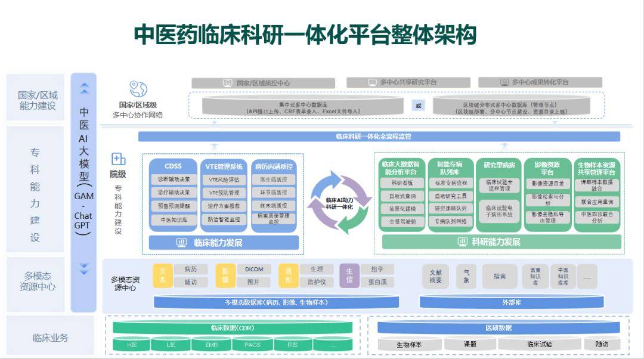Expand the downward double chevron below ChatGPT

(84, 268)
